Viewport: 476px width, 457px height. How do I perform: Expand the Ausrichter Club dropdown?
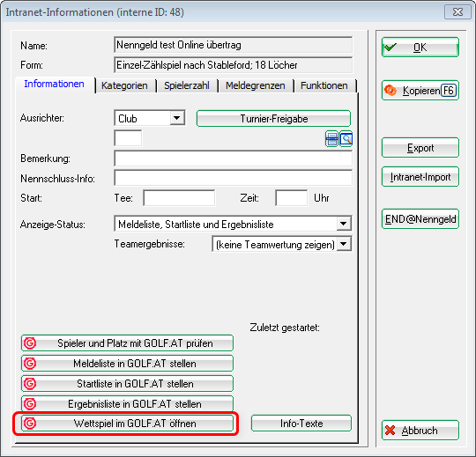click(177, 118)
